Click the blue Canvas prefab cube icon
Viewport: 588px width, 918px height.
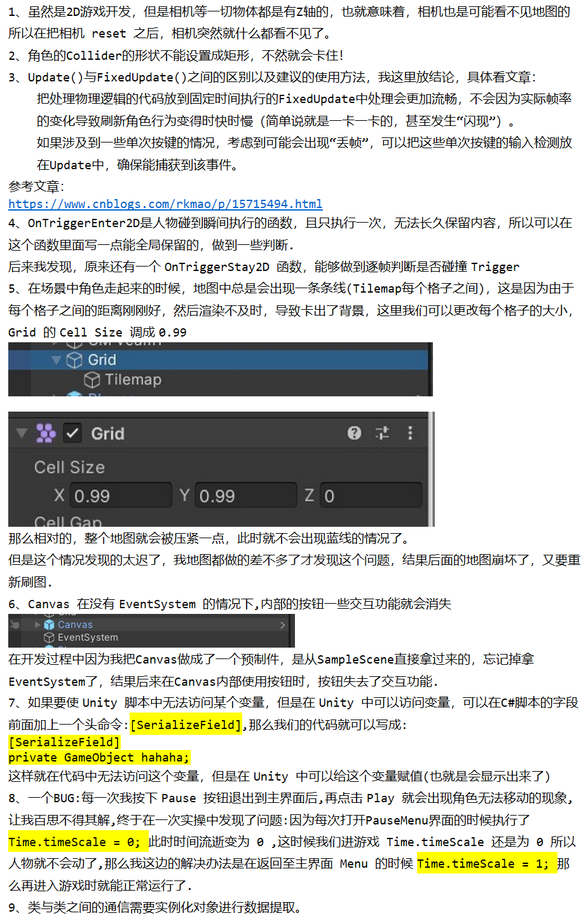tap(49, 625)
